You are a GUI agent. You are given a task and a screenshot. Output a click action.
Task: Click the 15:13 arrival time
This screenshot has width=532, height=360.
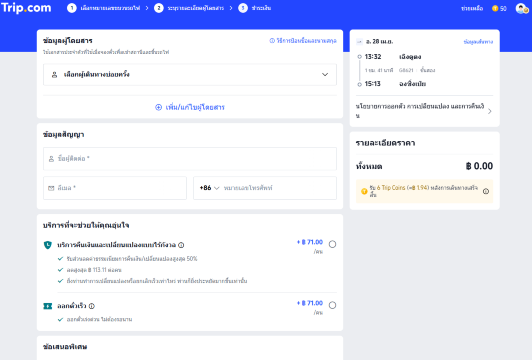pos(373,84)
